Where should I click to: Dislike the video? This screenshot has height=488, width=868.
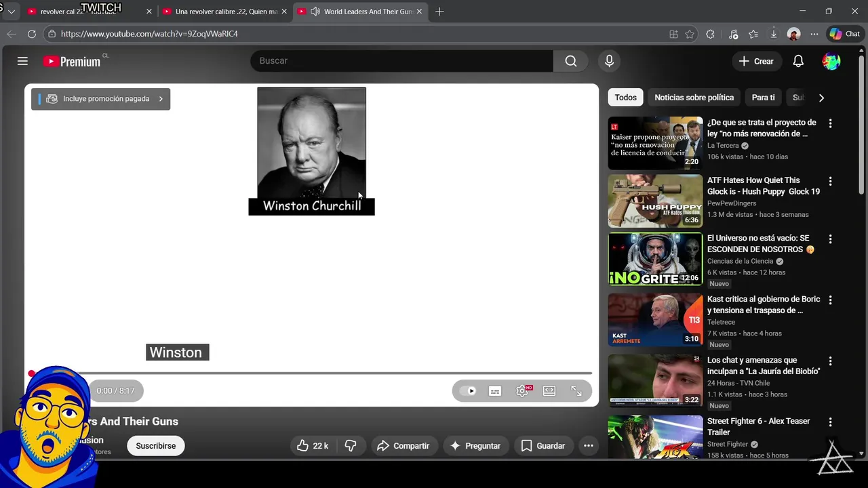[351, 445]
